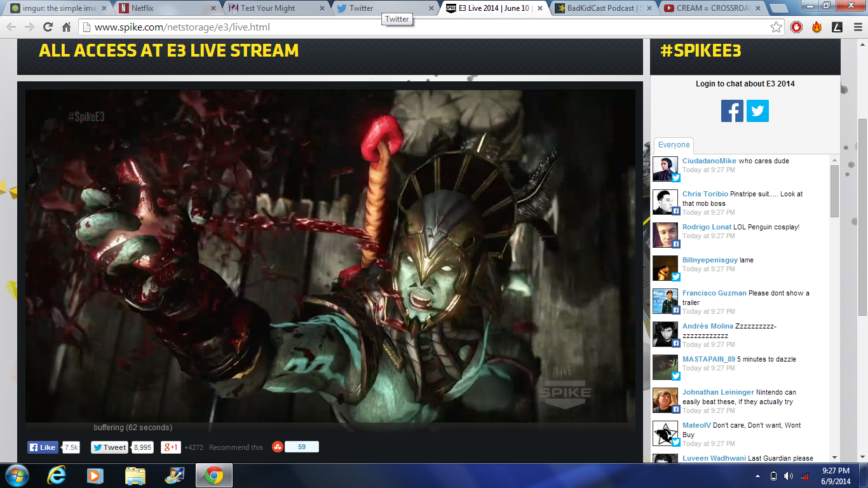Viewport: 868px width, 488px height.
Task: Click Rodrigo Lonat's avatar thumbnail
Action: point(665,235)
